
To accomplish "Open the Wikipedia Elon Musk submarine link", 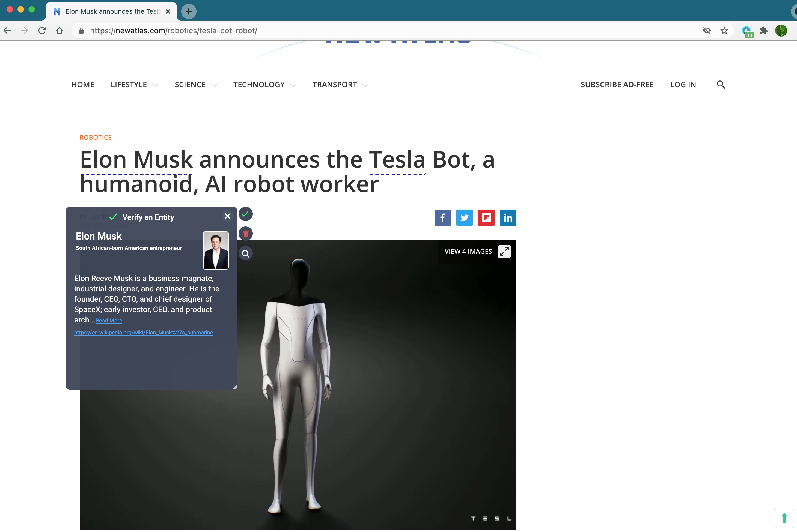I will (144, 333).
